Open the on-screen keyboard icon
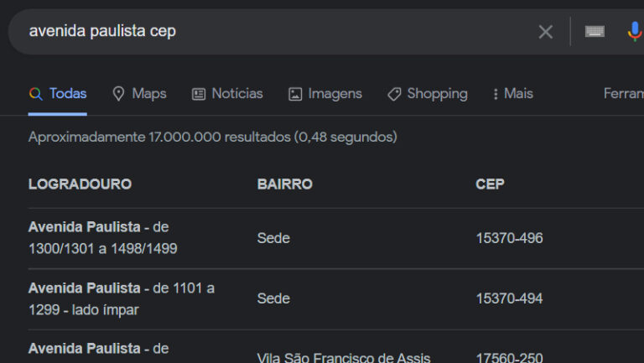Viewport: 644px width, 363px height. click(595, 32)
